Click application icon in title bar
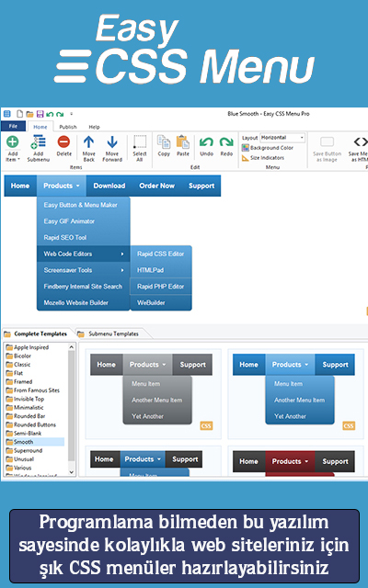The image size is (368, 588). point(7,114)
